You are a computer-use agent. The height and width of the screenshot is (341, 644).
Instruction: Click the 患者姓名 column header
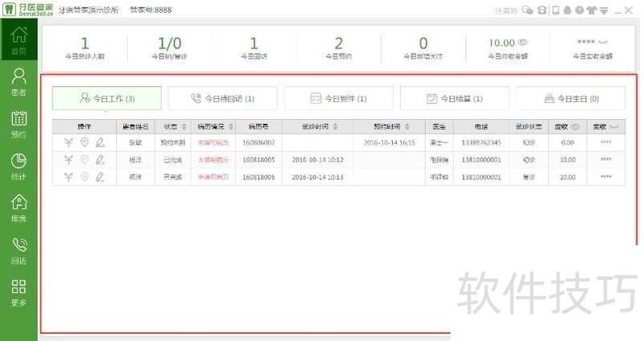pyautogui.click(x=135, y=127)
